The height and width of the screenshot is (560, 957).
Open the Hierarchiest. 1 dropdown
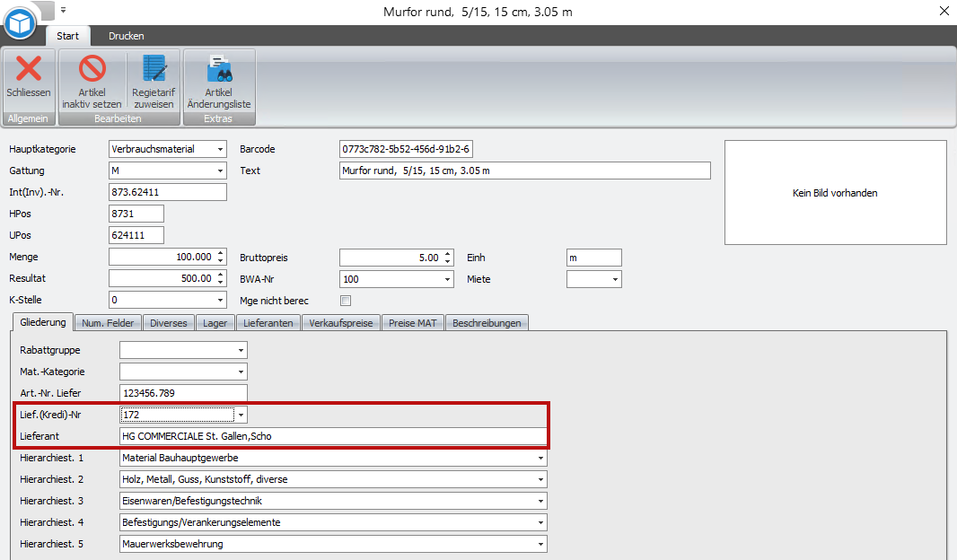pos(540,458)
